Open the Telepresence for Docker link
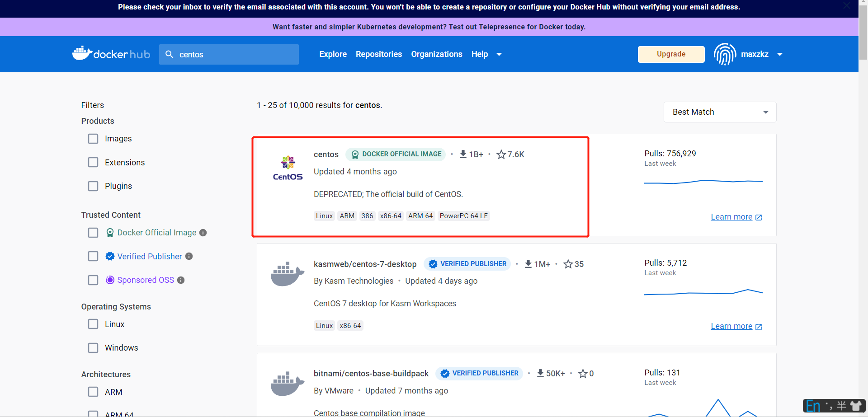The width and height of the screenshot is (868, 417). [521, 27]
